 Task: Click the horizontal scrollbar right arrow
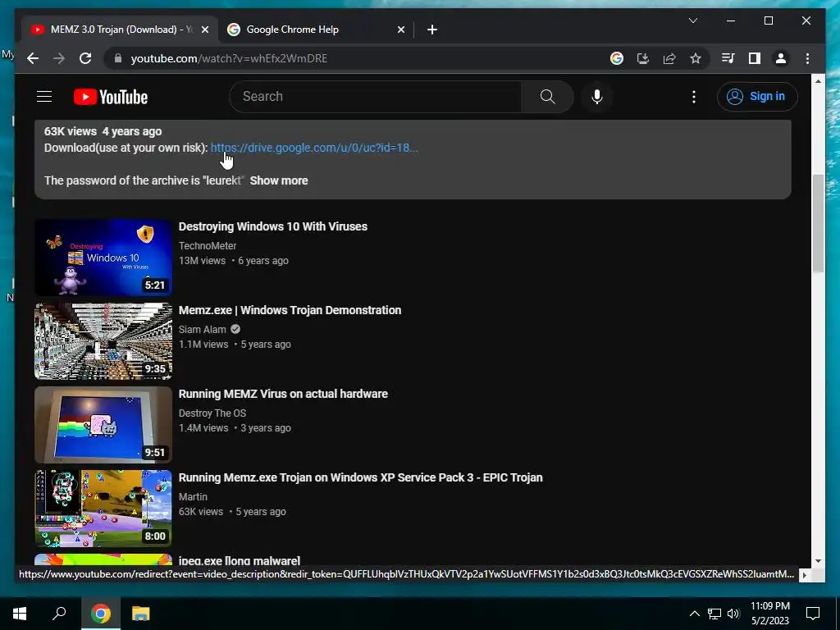click(x=804, y=575)
